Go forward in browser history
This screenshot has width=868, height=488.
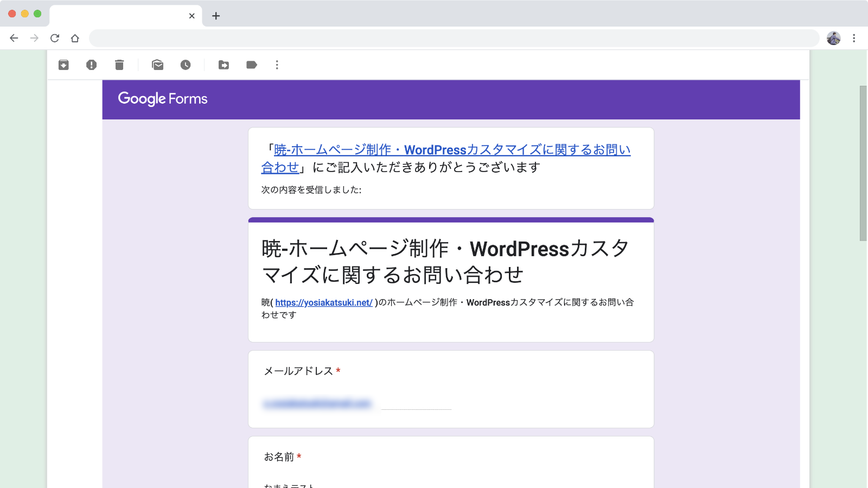coord(34,38)
